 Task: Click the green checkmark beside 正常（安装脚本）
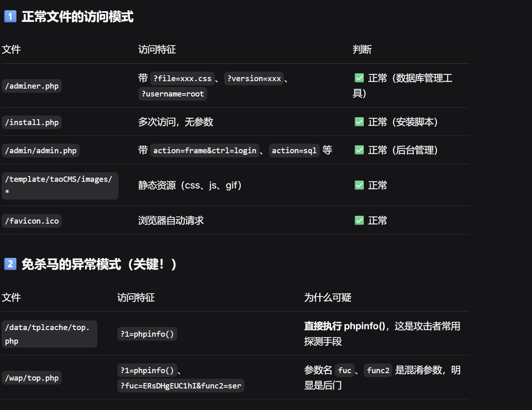(359, 122)
